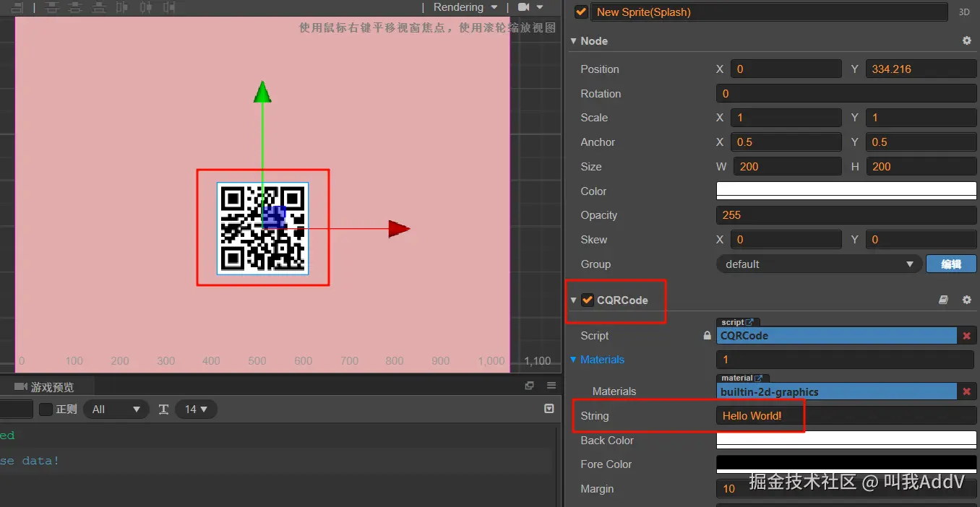Click the lock icon beside Script
The image size is (980, 507).
pos(707,336)
